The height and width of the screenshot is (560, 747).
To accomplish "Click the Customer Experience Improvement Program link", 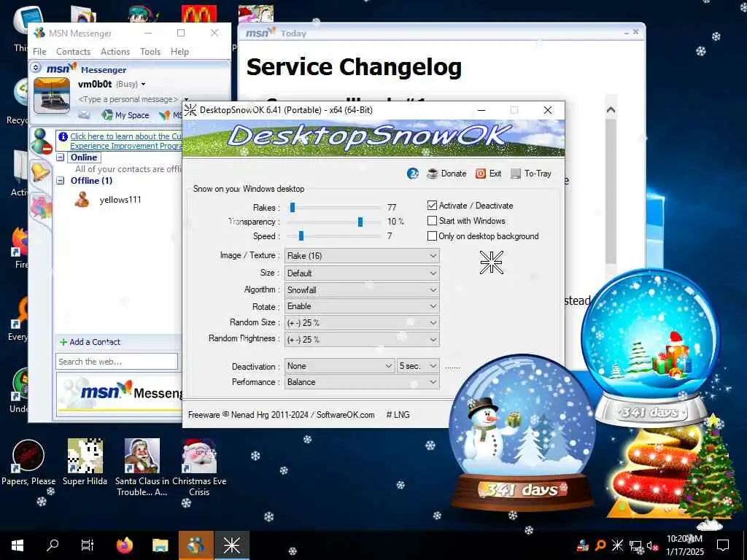I will tap(125, 141).
